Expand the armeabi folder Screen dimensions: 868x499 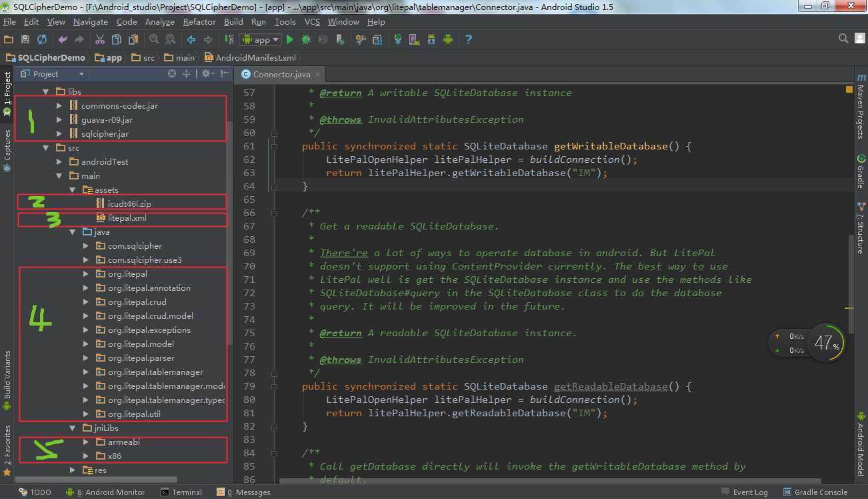tap(87, 442)
